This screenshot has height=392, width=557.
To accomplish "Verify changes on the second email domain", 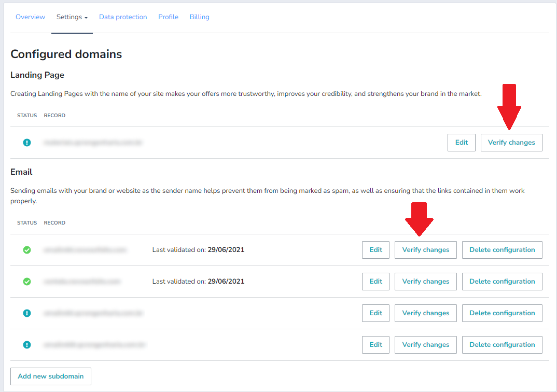I will click(x=425, y=282).
